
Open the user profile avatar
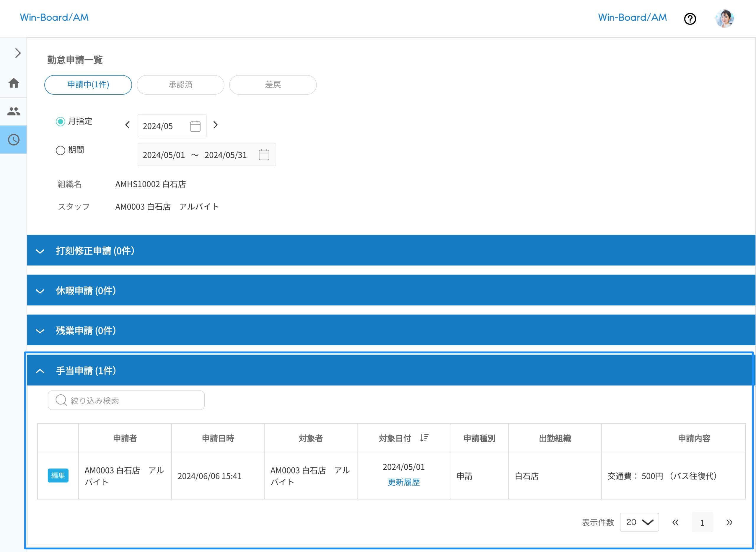[x=724, y=18]
